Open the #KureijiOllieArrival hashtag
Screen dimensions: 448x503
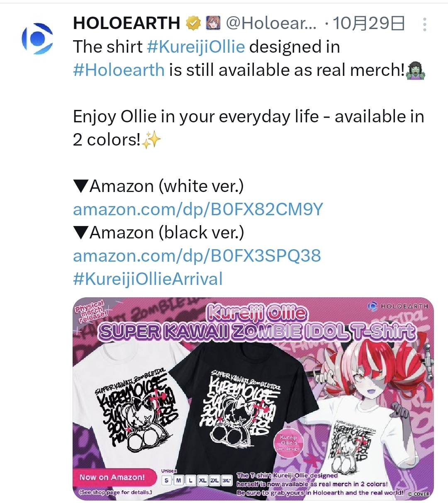coord(148,279)
